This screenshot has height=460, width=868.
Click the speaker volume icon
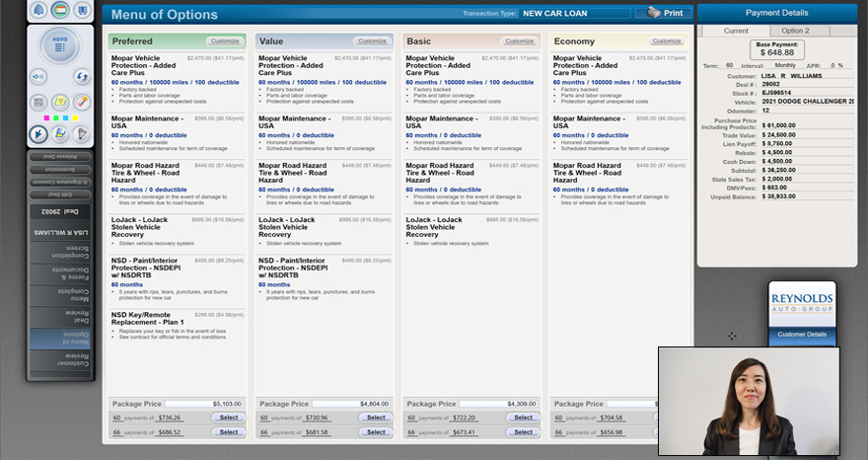(39, 76)
